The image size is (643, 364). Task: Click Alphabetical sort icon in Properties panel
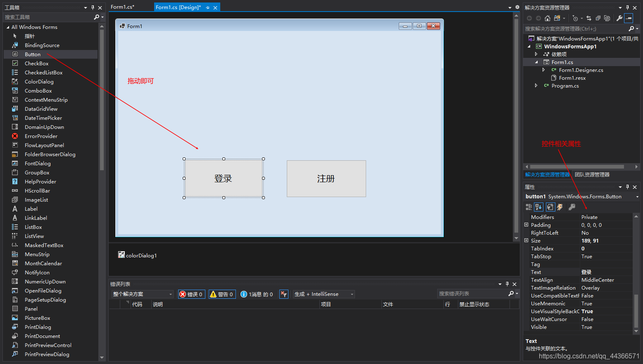[538, 207]
